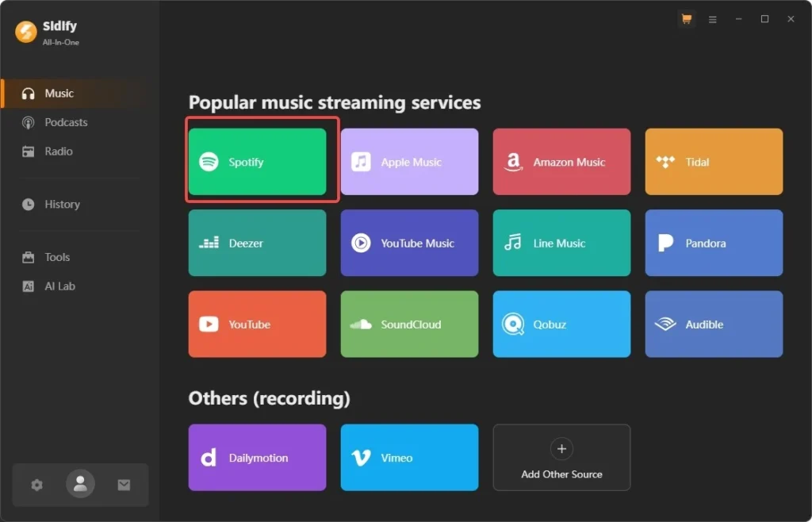The image size is (812, 522).
Task: Click the envelope feedback icon
Action: [x=124, y=484]
